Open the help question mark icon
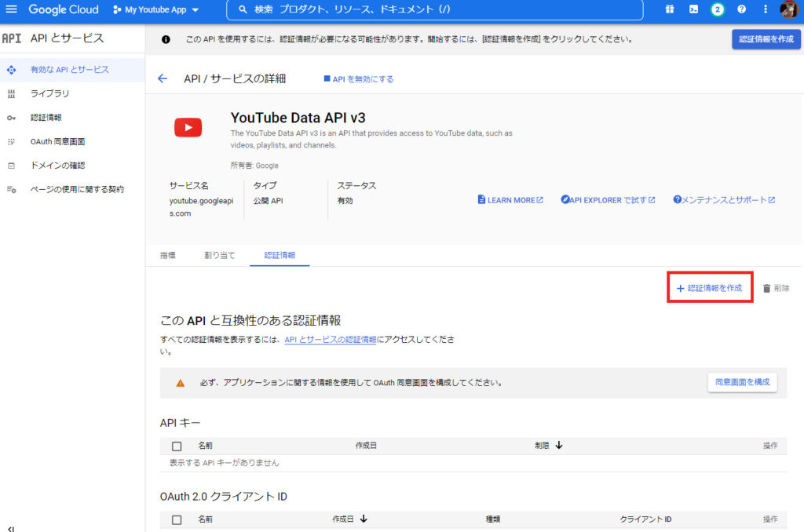 click(x=741, y=9)
